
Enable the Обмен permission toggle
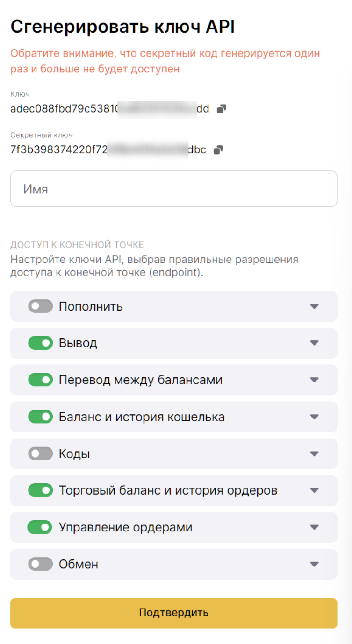[x=40, y=564]
